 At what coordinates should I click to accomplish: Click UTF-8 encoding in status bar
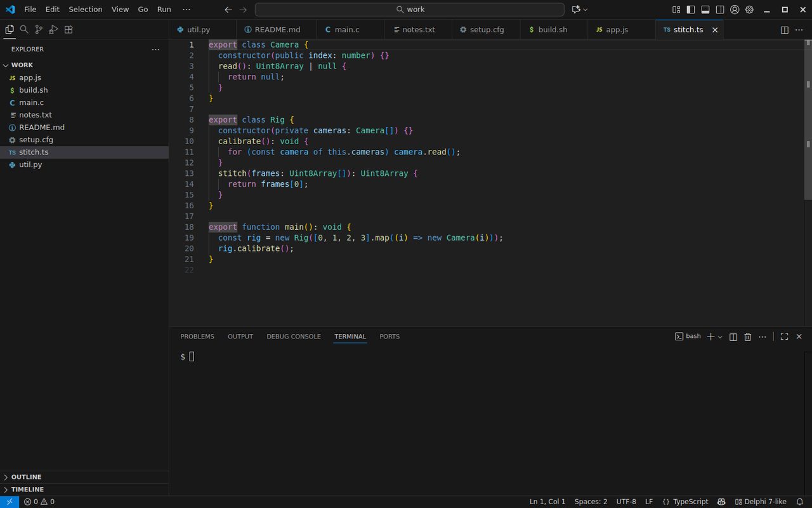[626, 502]
